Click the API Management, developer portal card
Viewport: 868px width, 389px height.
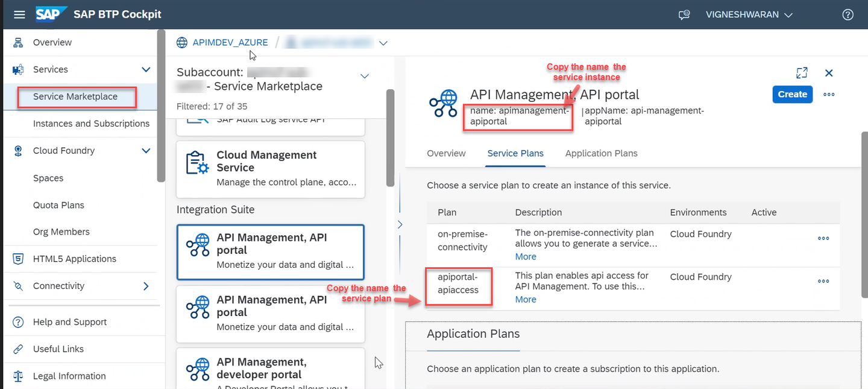coord(271,368)
